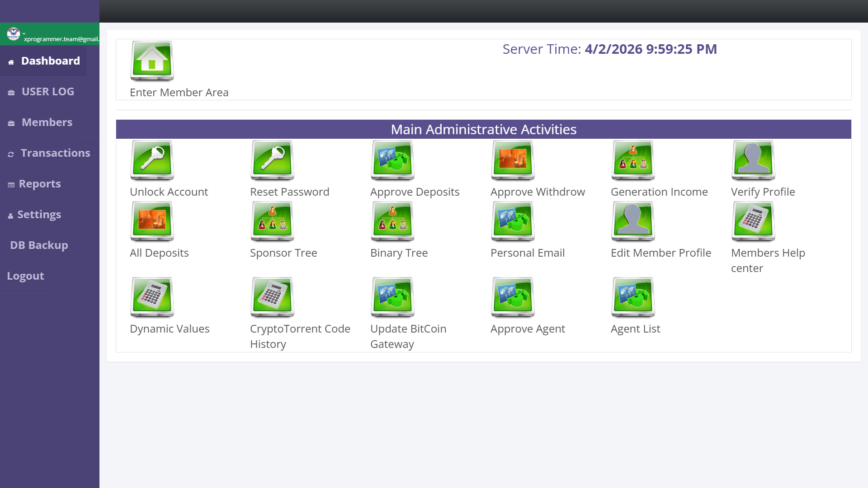This screenshot has width=868, height=488.
Task: Select the USER LOG menu item
Action: (x=47, y=92)
